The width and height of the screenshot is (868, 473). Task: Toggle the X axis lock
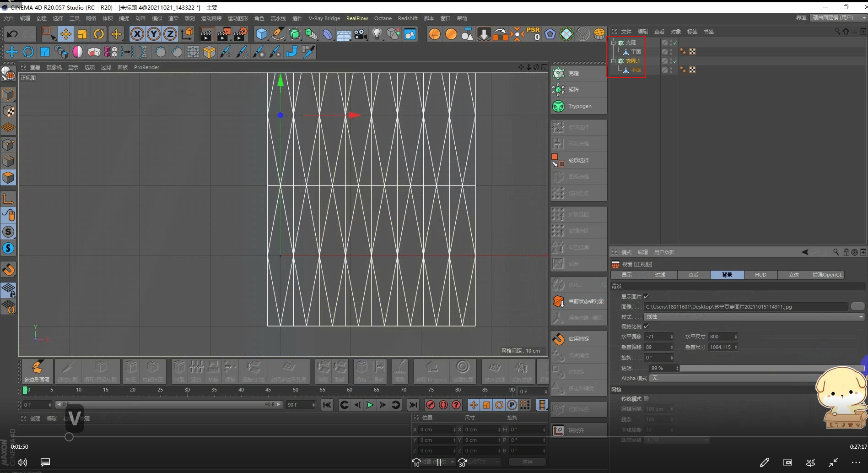click(x=137, y=34)
